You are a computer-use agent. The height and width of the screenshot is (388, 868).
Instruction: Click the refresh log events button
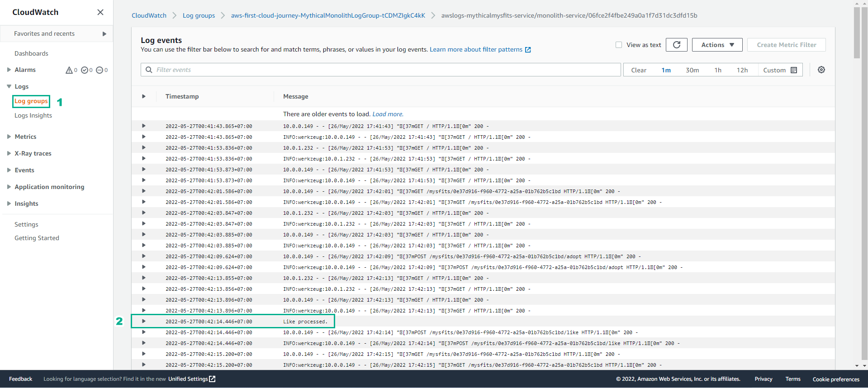tap(677, 45)
